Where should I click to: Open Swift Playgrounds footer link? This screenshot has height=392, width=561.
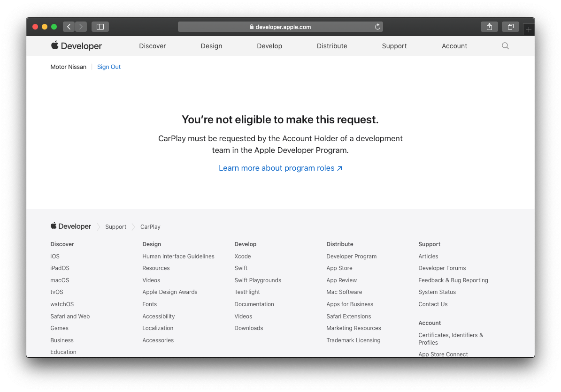tap(258, 280)
